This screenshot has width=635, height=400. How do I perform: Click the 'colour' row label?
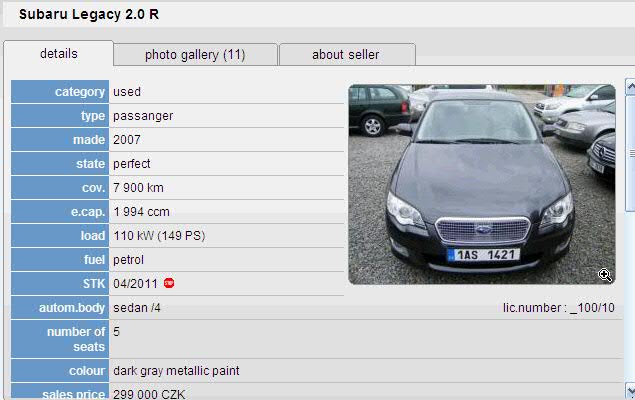60,371
